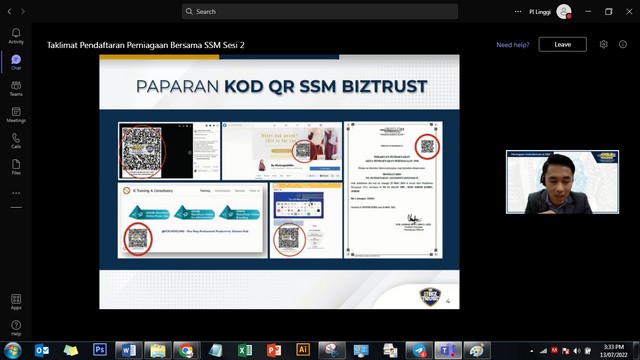Open Photoshop from the taskbar
The height and width of the screenshot is (360, 640).
click(100, 350)
